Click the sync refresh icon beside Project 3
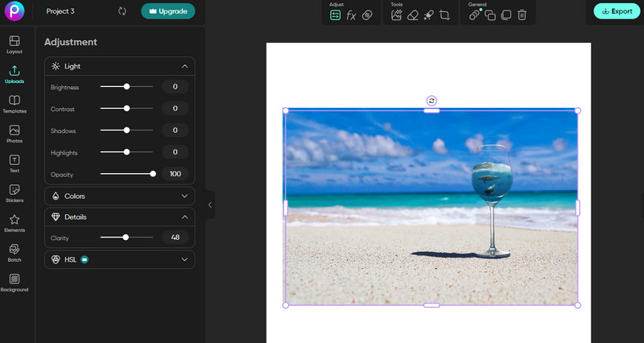Viewport: 644px width, 343px height. point(122,11)
